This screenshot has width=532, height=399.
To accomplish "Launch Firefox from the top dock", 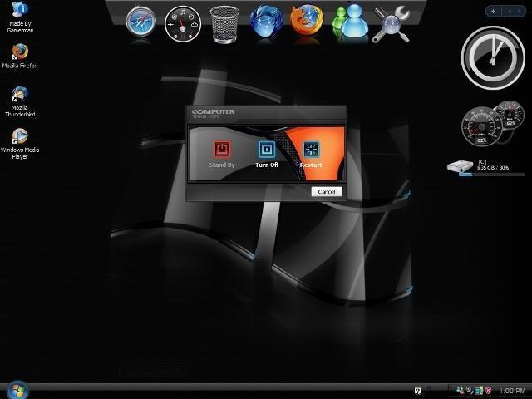I will (x=307, y=20).
